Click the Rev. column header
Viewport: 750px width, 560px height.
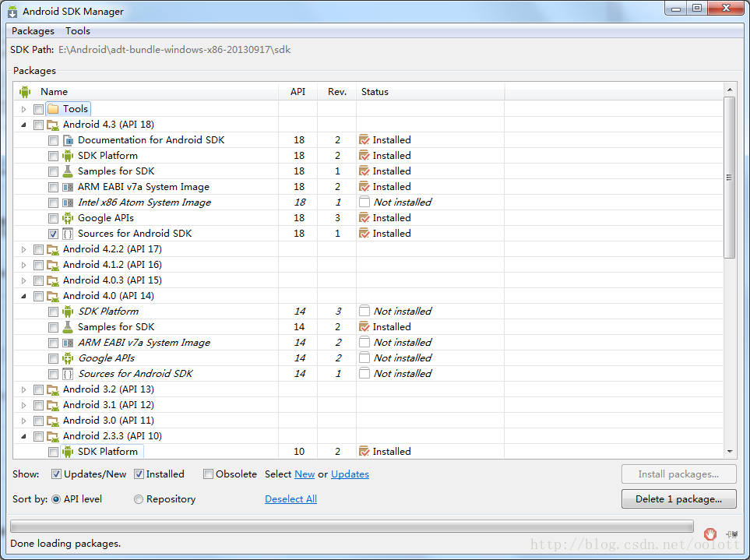336,91
